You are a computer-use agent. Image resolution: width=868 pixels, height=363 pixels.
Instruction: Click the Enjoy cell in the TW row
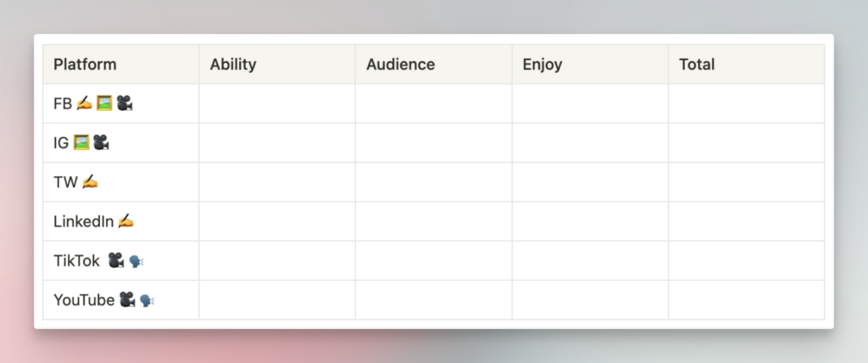point(589,181)
